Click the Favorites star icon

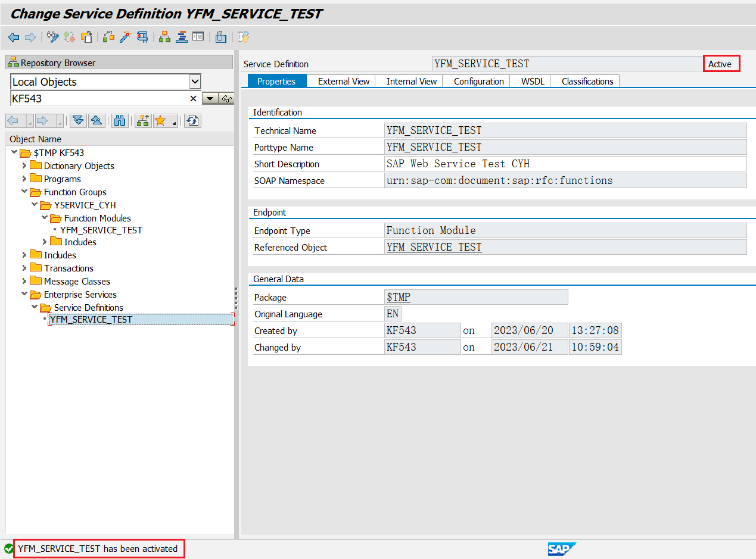click(x=160, y=121)
